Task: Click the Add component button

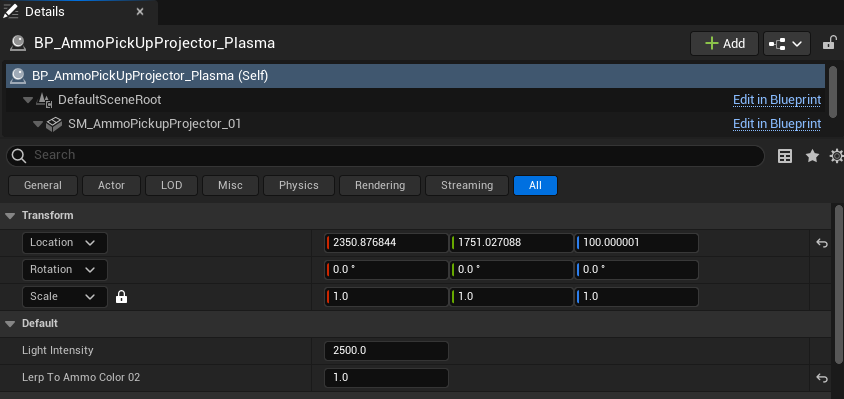Action: [x=724, y=44]
